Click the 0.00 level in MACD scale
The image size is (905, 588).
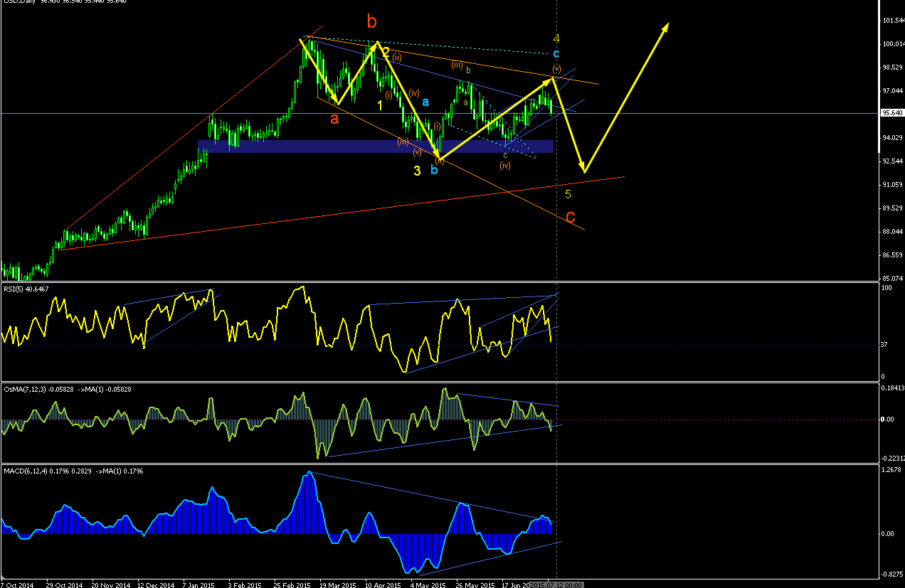pos(889,534)
